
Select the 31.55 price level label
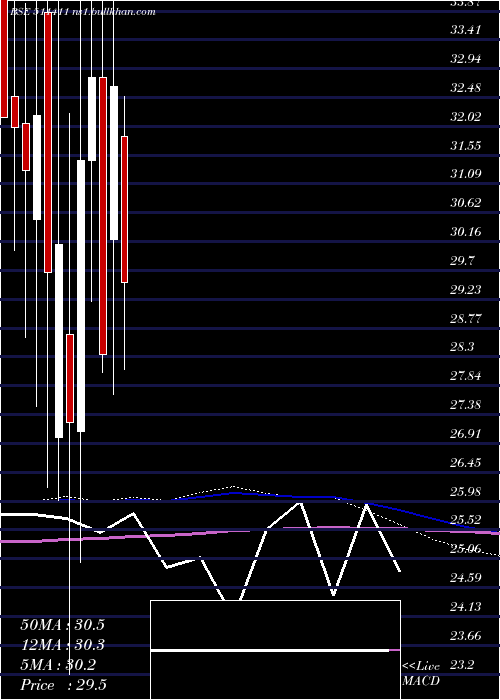coord(466,146)
